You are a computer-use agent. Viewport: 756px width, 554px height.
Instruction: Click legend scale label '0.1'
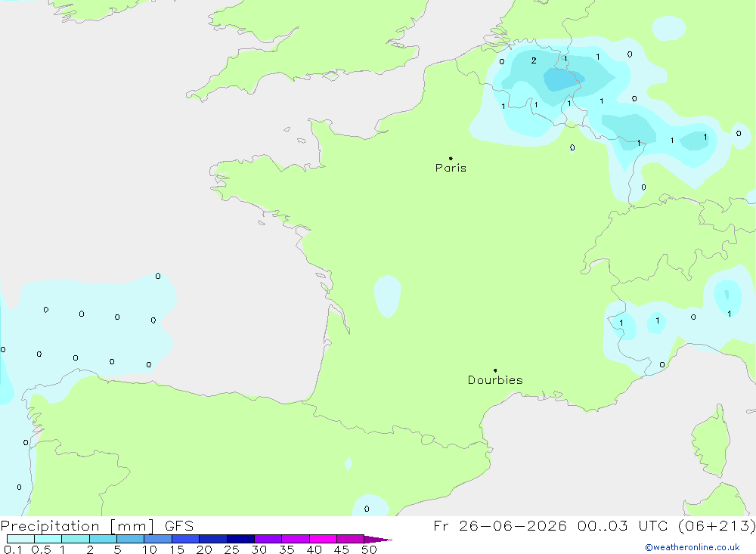point(13,549)
